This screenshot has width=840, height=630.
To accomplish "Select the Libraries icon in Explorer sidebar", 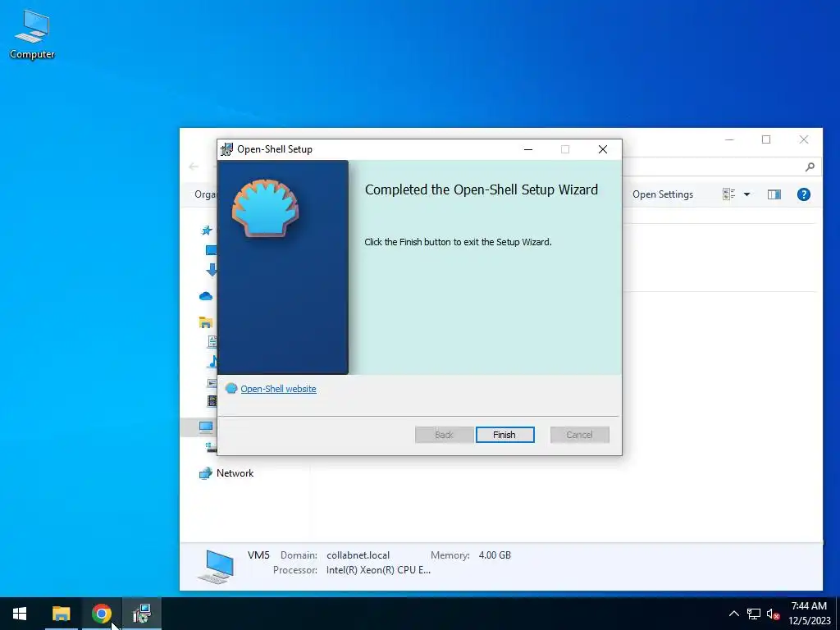I will [x=206, y=322].
